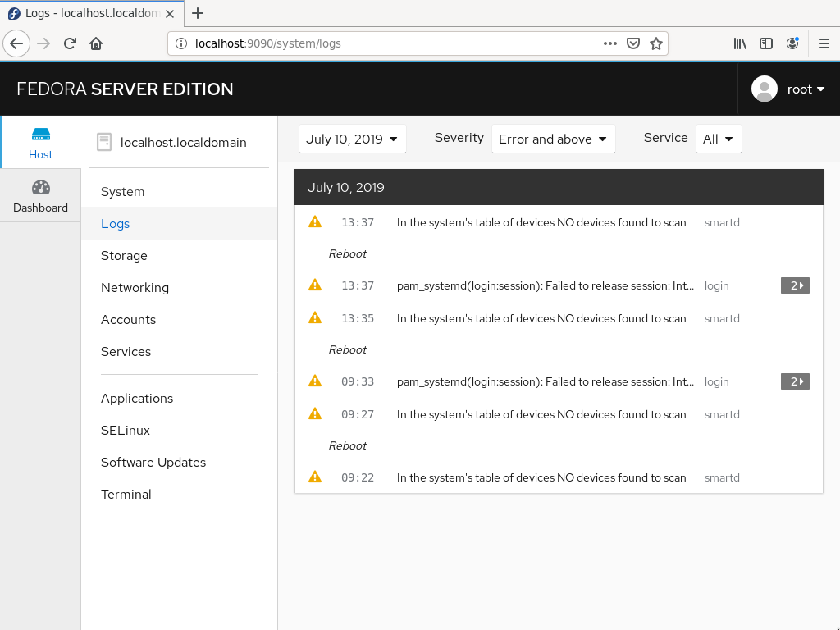The image size is (840, 630).
Task: Open Firefox hamburger menu
Action: (824, 43)
